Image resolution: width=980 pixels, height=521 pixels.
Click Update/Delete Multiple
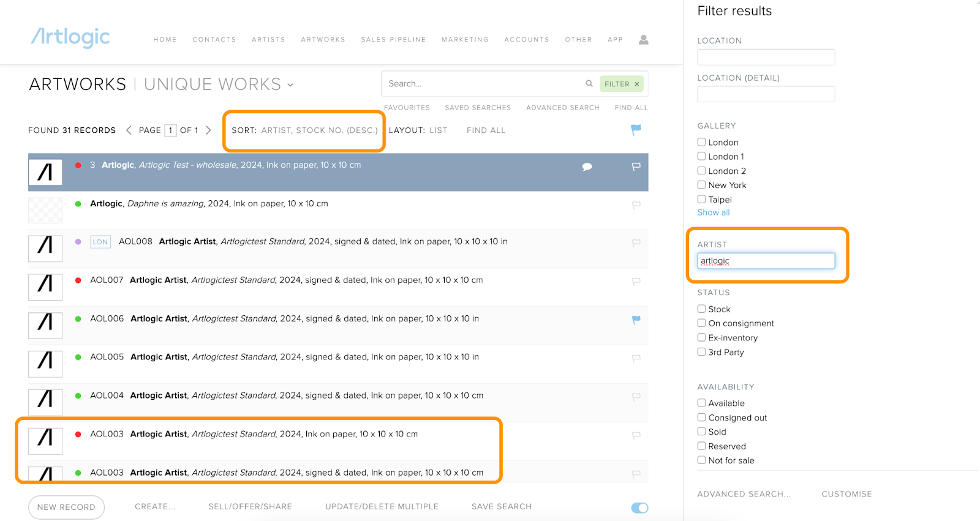click(382, 506)
